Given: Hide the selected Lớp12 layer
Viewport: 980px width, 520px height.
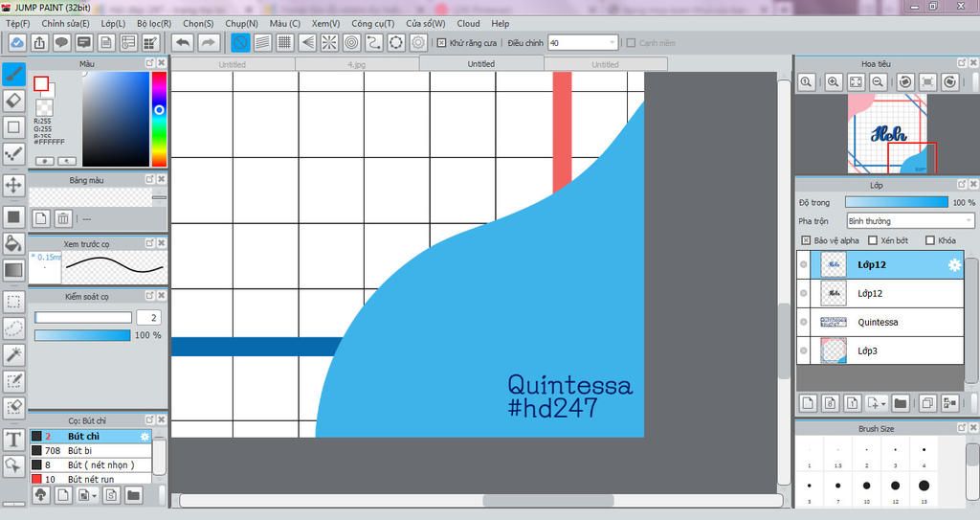Looking at the screenshot, I should pos(804,264).
